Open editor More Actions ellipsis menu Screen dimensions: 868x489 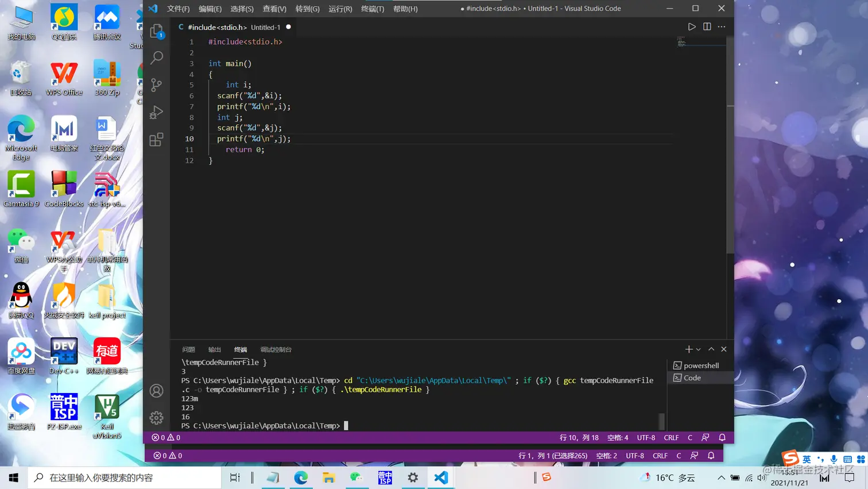722,27
